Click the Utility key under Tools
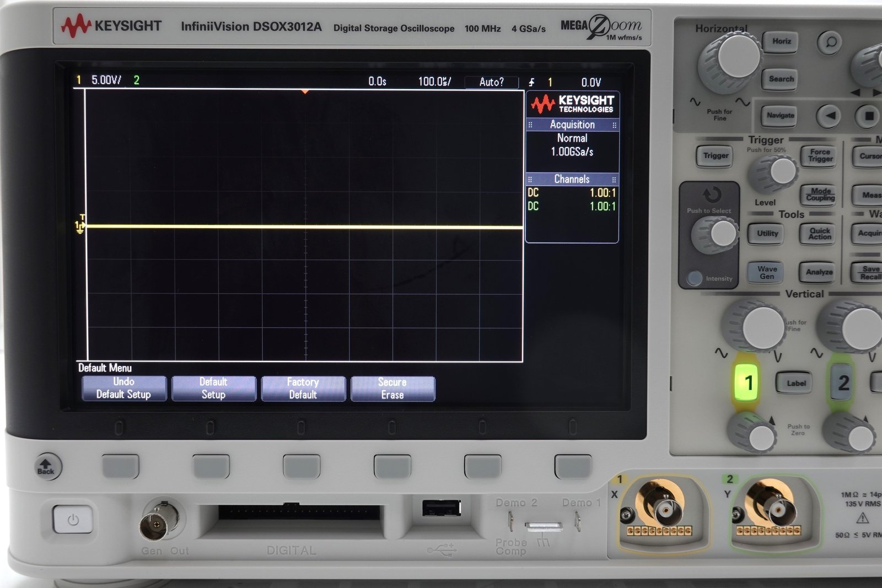Viewport: 882px width, 588px height. [x=767, y=234]
